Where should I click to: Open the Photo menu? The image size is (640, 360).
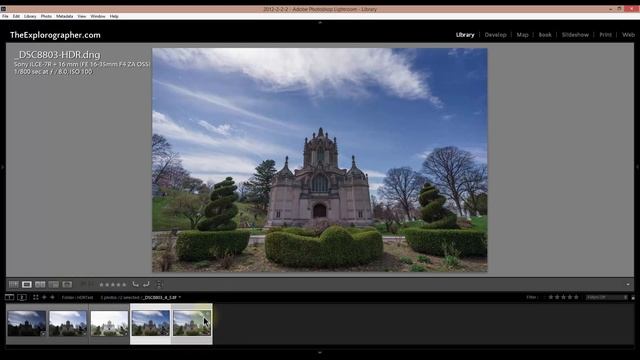point(46,16)
